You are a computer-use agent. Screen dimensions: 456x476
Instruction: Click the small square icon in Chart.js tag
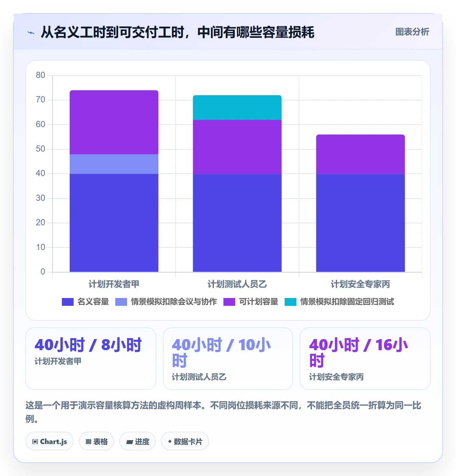tap(35, 442)
